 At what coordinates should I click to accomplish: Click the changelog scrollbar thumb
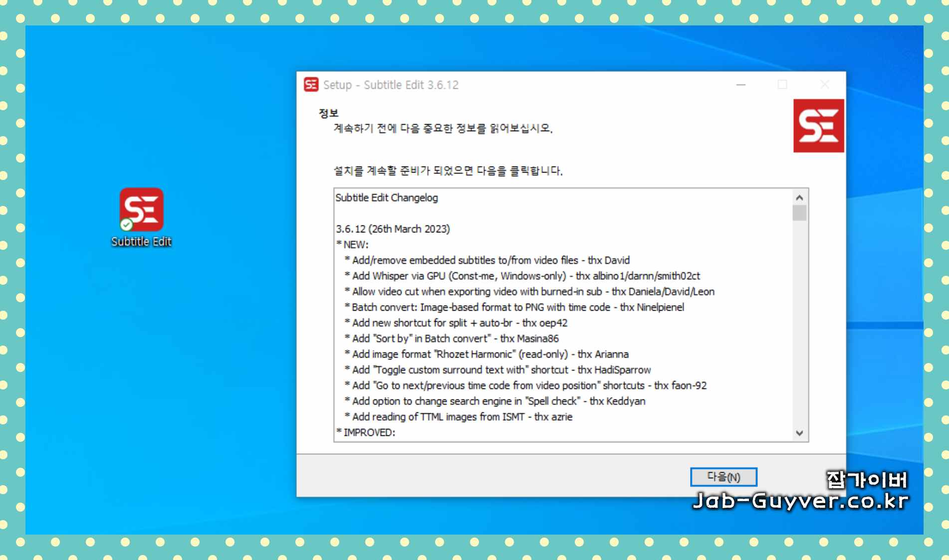click(x=799, y=213)
